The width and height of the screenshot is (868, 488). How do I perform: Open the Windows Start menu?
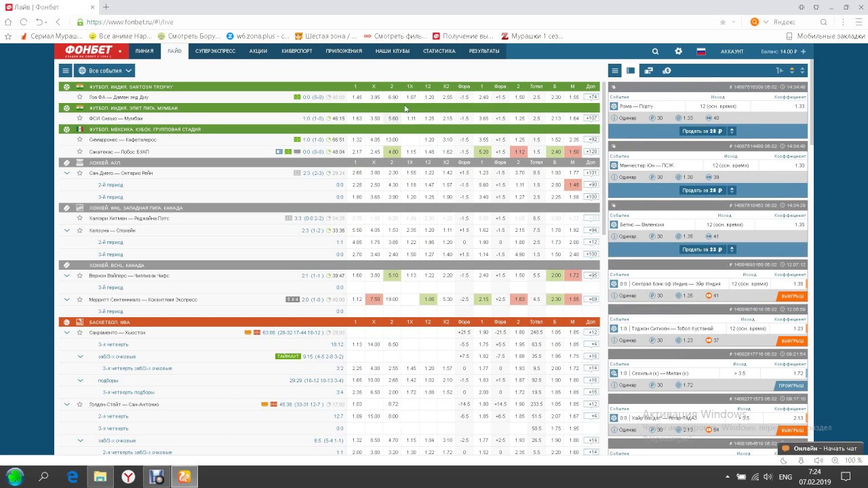click(x=14, y=476)
